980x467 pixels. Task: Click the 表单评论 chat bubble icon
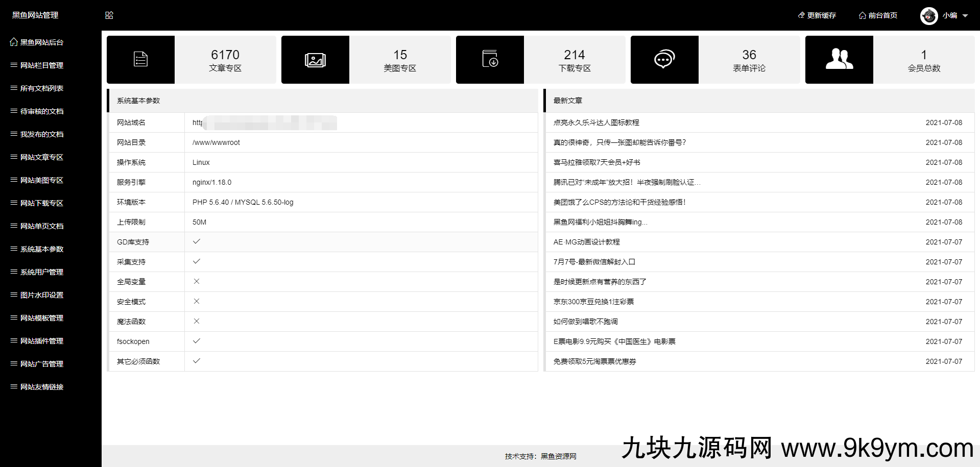point(664,60)
